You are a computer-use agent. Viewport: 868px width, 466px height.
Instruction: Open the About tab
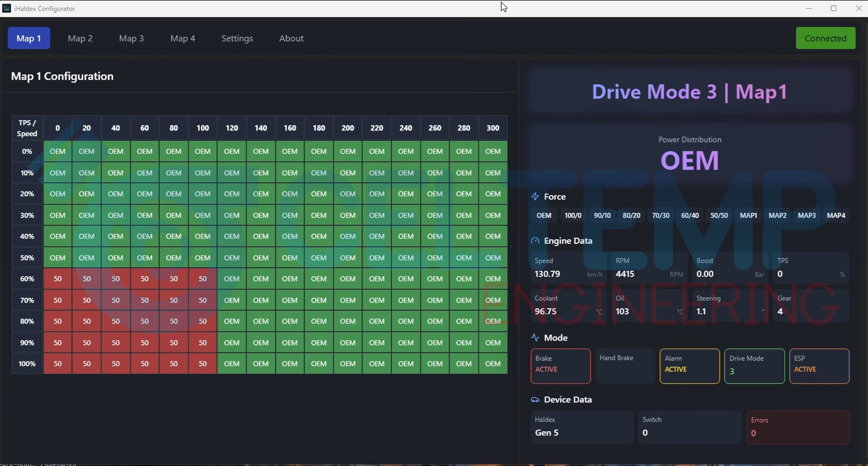pyautogui.click(x=291, y=38)
